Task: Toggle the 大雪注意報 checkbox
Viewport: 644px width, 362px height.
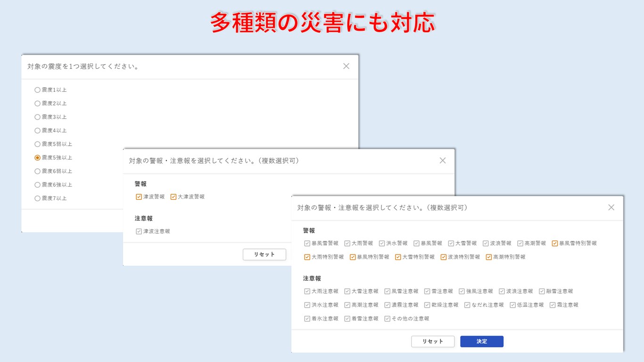Action: point(347,291)
